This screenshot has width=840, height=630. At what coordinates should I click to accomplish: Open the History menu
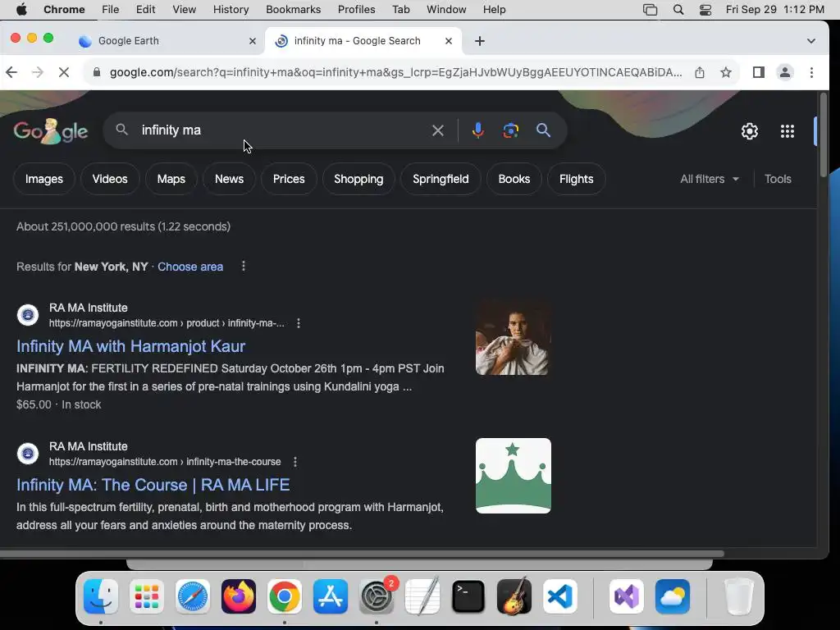click(231, 10)
